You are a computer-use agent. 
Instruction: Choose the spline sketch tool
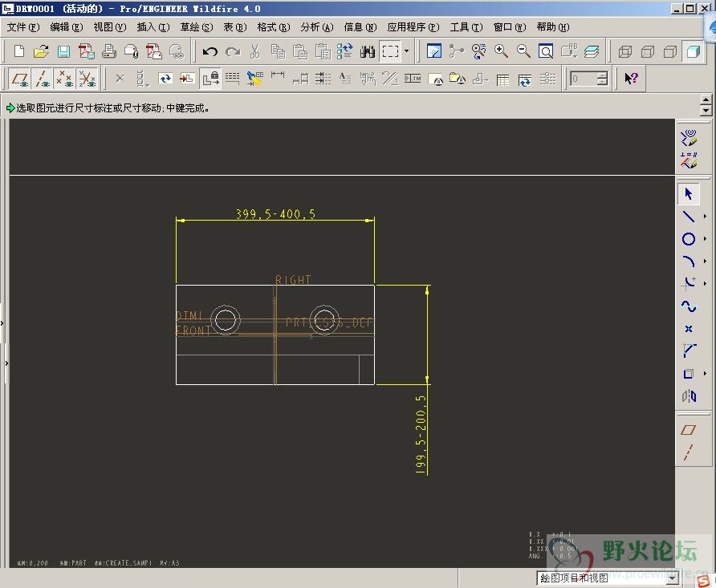tap(689, 306)
